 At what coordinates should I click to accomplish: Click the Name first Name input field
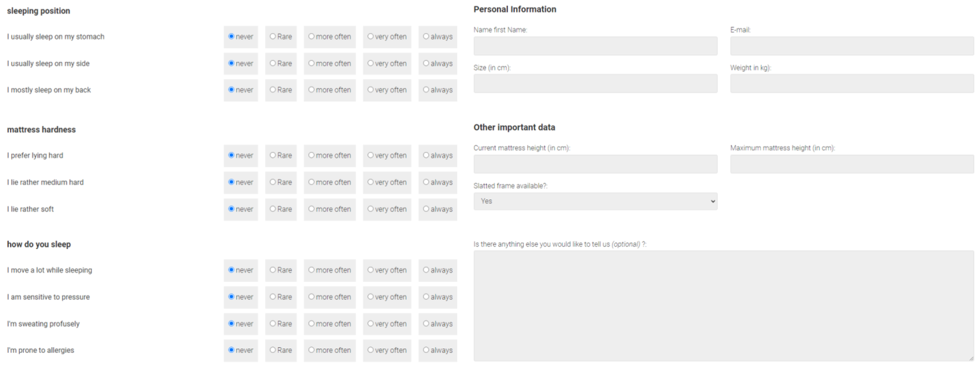(x=595, y=46)
